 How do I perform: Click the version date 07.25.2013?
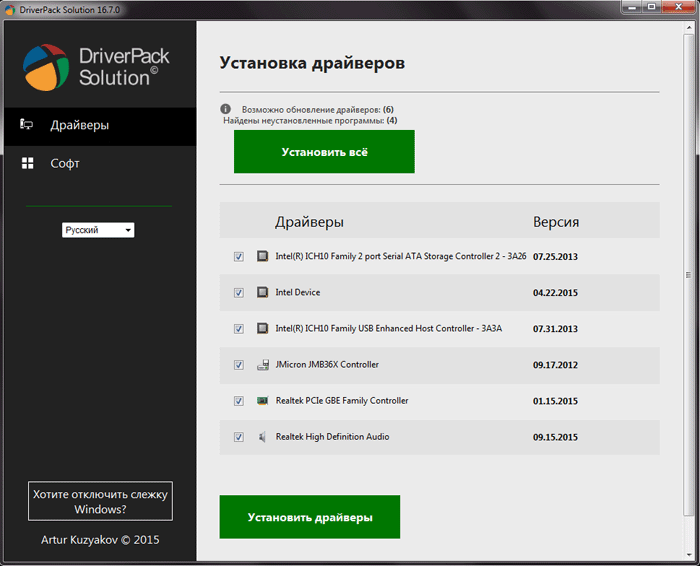coord(555,257)
